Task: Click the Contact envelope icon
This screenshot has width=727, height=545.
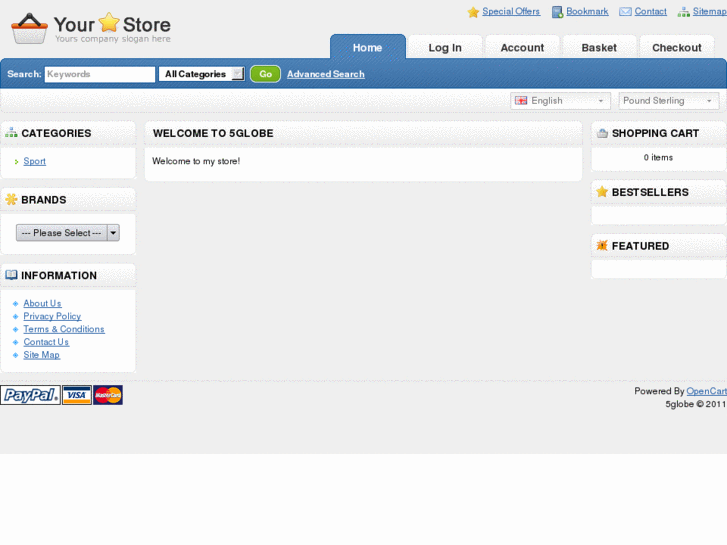Action: (x=625, y=12)
